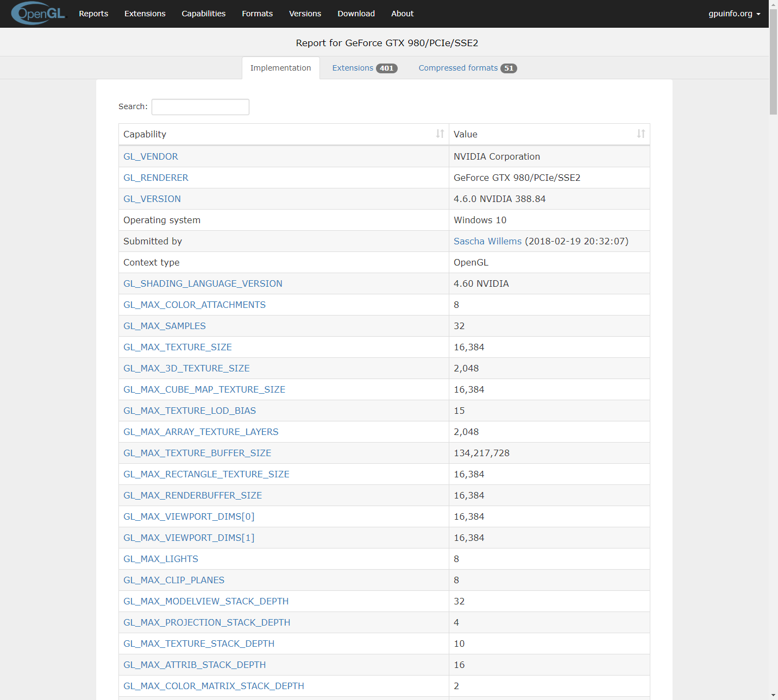778x700 pixels.
Task: Open GL_MAX_COLOR_ATTACHMENTS link
Action: tap(195, 305)
